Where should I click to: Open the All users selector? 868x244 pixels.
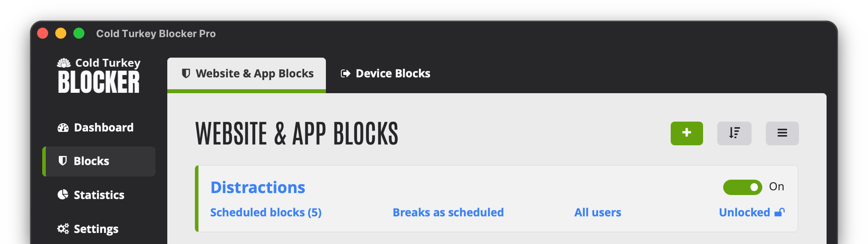coord(597,212)
